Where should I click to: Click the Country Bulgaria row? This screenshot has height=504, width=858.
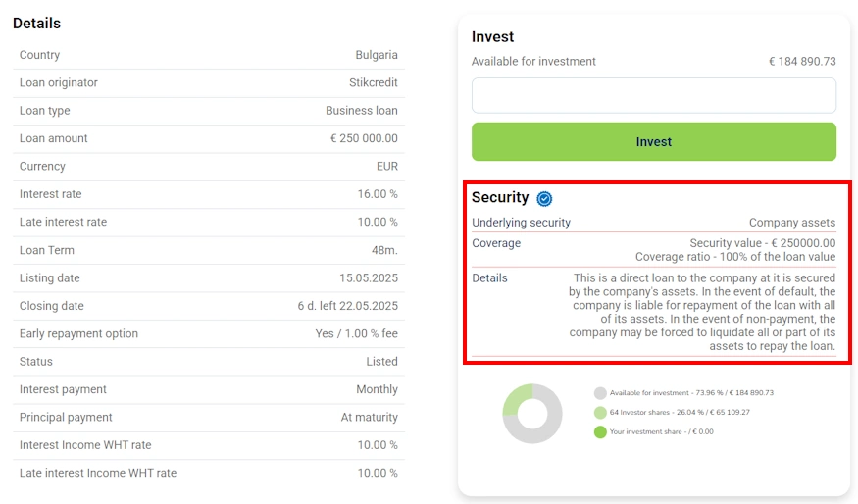[209, 55]
